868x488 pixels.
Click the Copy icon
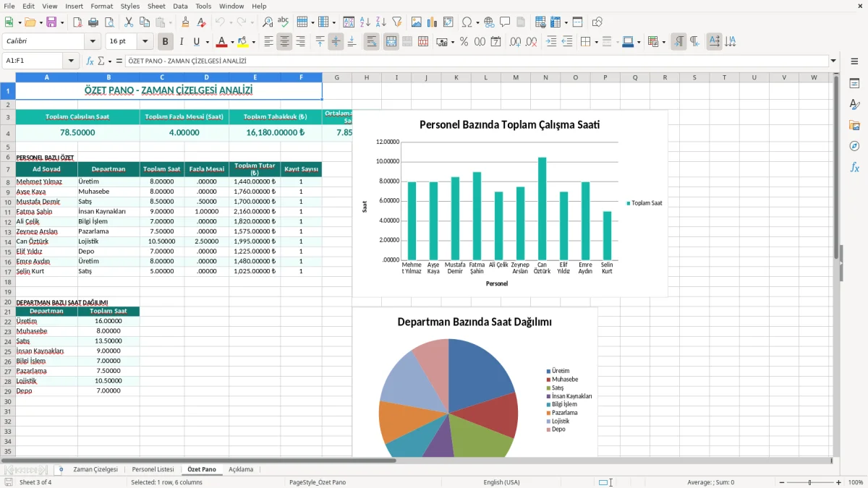click(x=144, y=22)
